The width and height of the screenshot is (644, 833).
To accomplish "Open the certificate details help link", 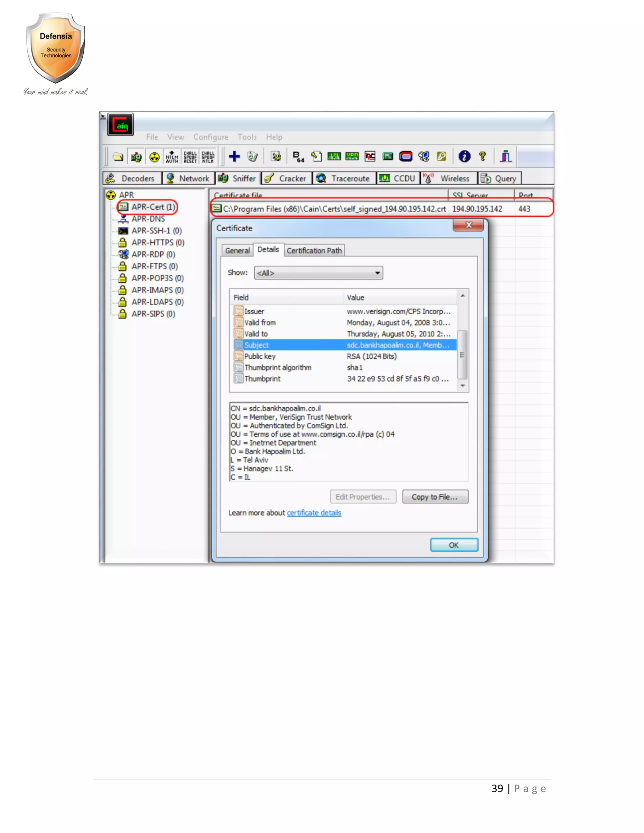I will point(314,513).
